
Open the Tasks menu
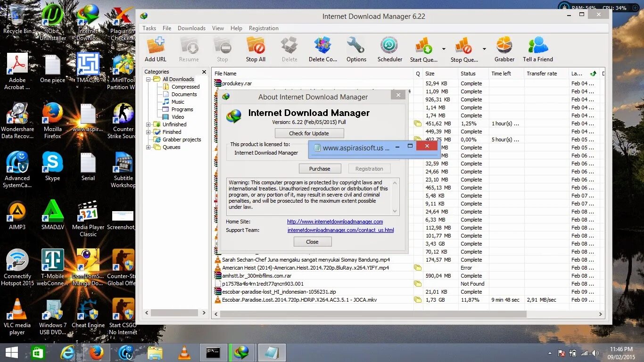pyautogui.click(x=149, y=28)
